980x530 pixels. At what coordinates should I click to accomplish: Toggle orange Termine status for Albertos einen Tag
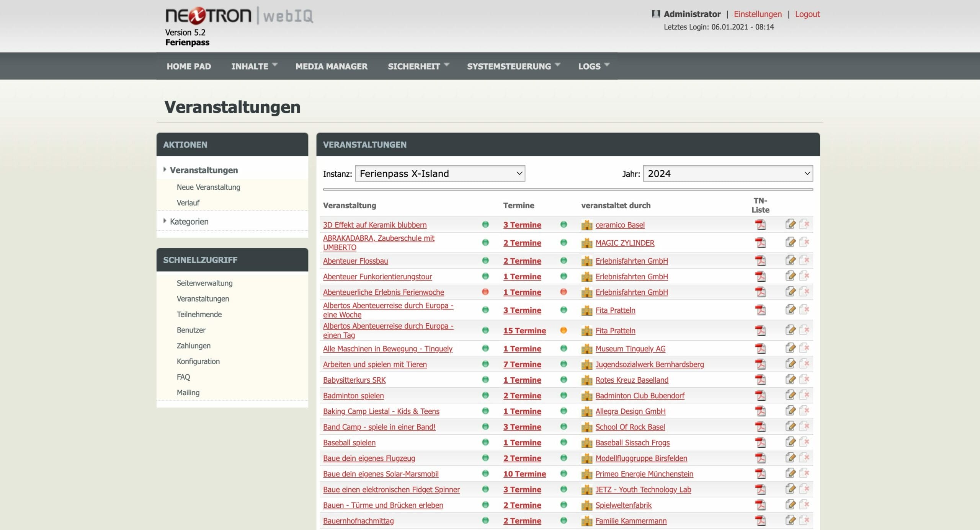point(563,330)
